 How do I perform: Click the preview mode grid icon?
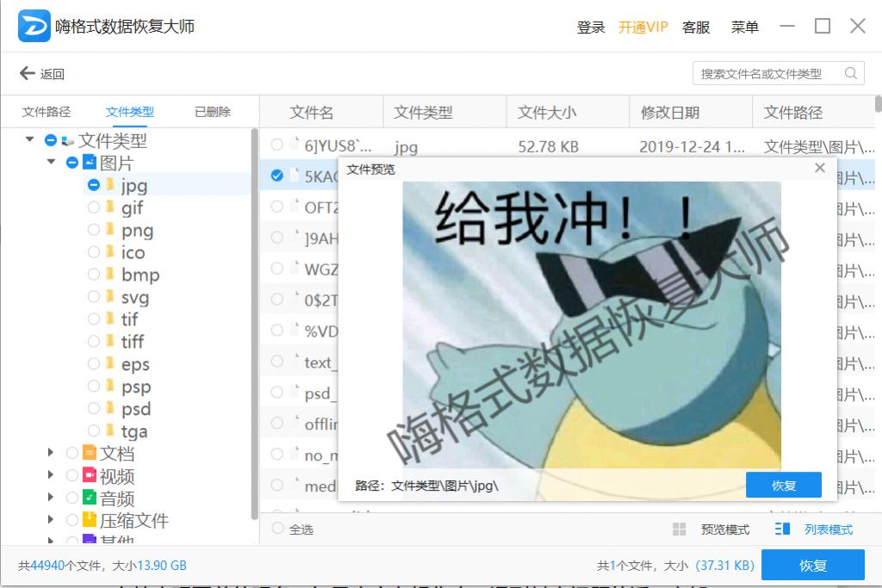pyautogui.click(x=679, y=529)
